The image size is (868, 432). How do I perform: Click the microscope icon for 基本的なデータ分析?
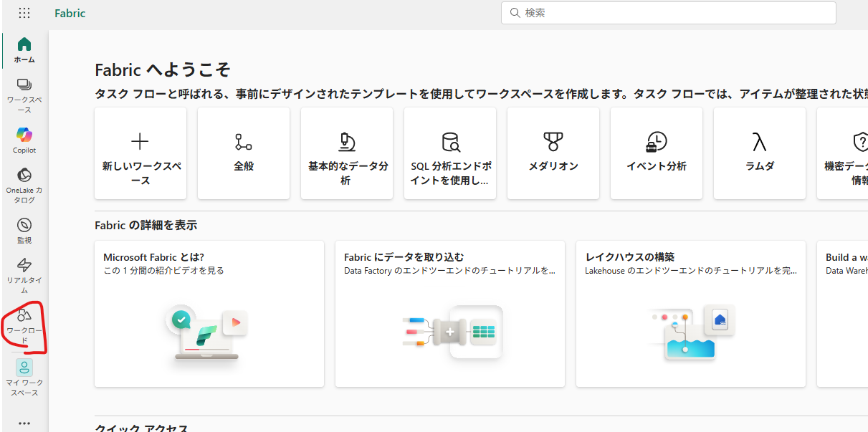pos(347,141)
